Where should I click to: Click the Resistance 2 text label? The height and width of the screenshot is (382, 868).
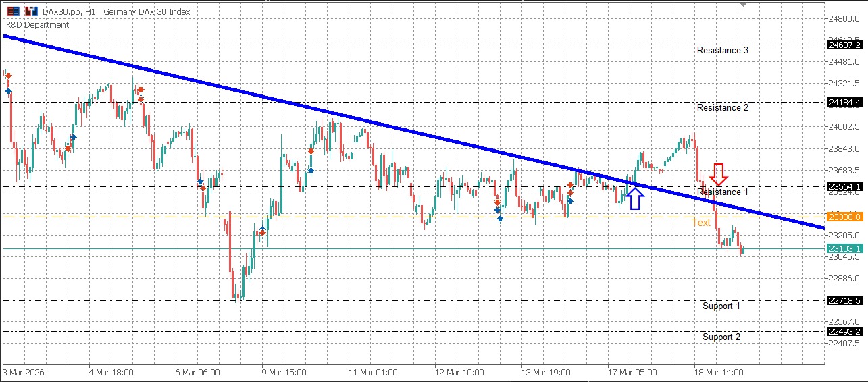(722, 108)
